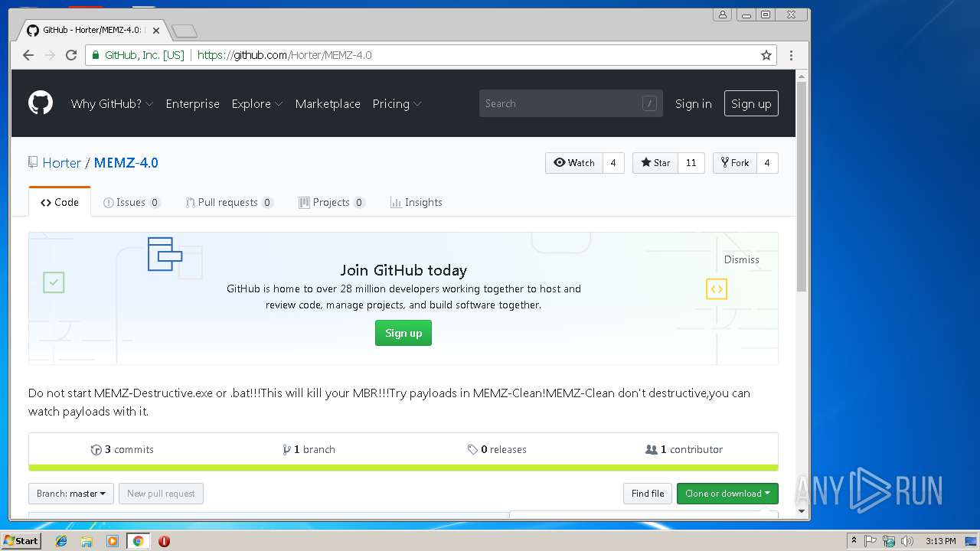Open Chrome's three-dot menu
Viewport: 980px width, 551px height.
pos(791,55)
